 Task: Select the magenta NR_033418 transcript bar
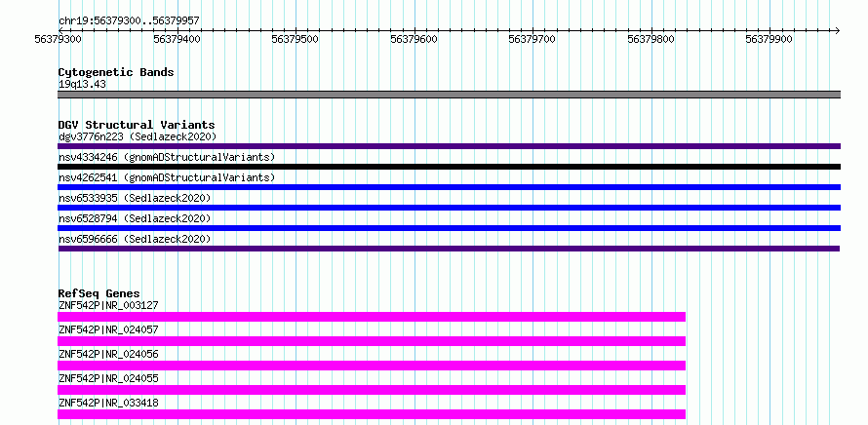pyautogui.click(x=372, y=414)
